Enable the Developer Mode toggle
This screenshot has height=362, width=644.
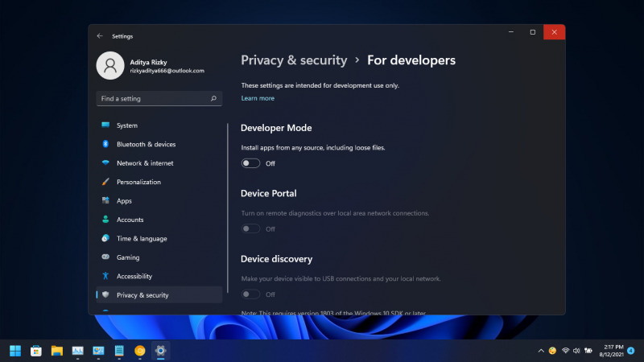click(x=250, y=163)
